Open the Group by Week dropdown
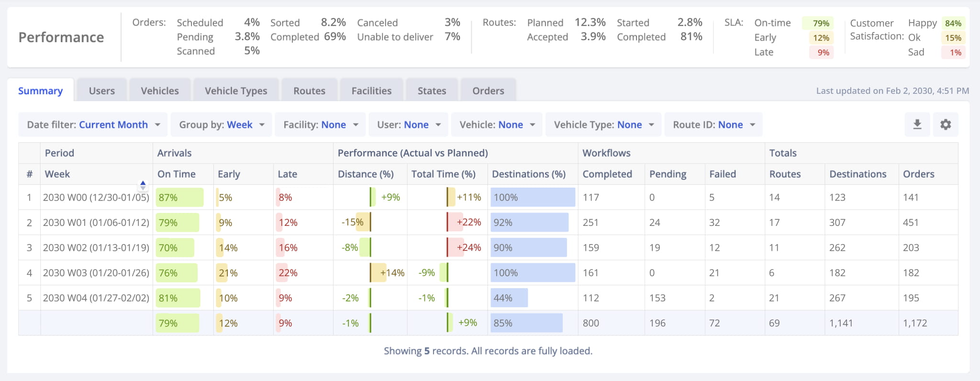The image size is (980, 381). click(221, 125)
